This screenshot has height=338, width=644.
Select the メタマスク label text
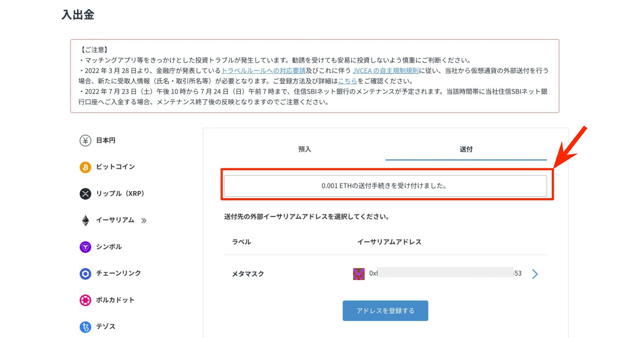click(x=248, y=274)
